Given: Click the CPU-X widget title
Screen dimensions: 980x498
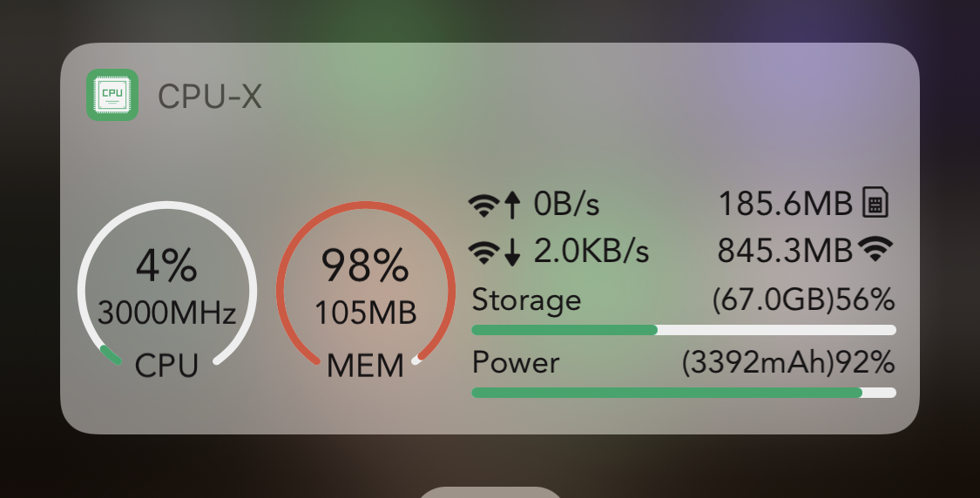Looking at the screenshot, I should click(x=209, y=97).
